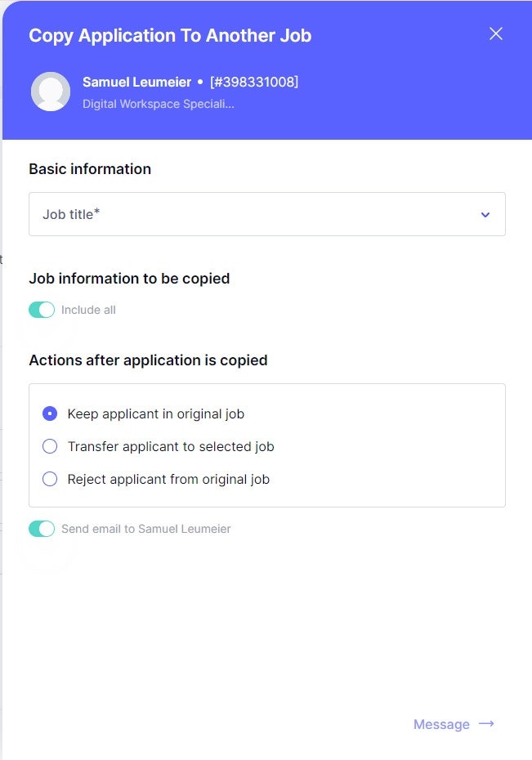Click the Send email to Samuel Leumeier label

pos(146,529)
